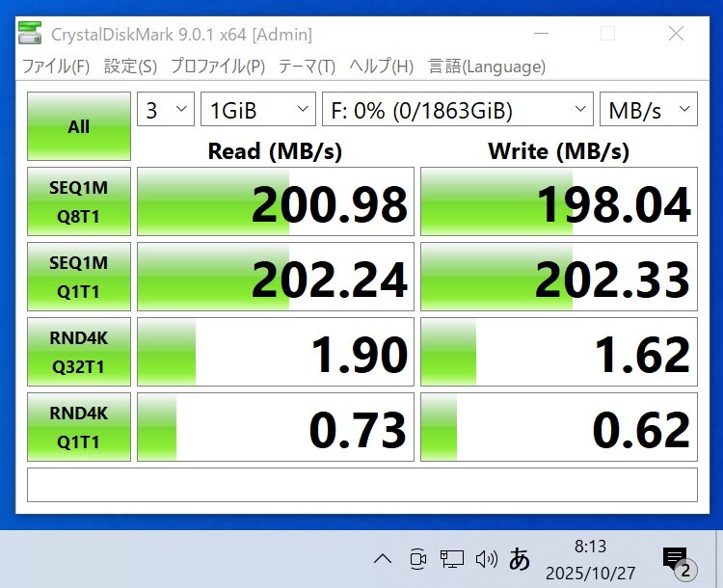Screen dimensions: 723x588
Task: Open the 言語(Language) menu
Action: click(x=487, y=67)
